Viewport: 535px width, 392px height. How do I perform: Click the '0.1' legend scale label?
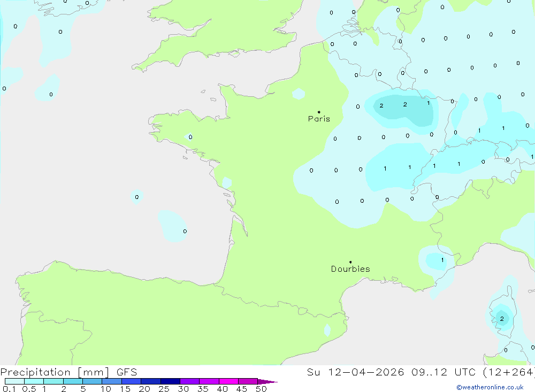[x=9, y=389]
